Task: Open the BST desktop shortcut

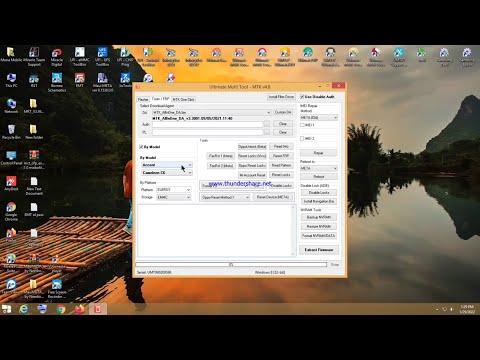Action: [34, 80]
